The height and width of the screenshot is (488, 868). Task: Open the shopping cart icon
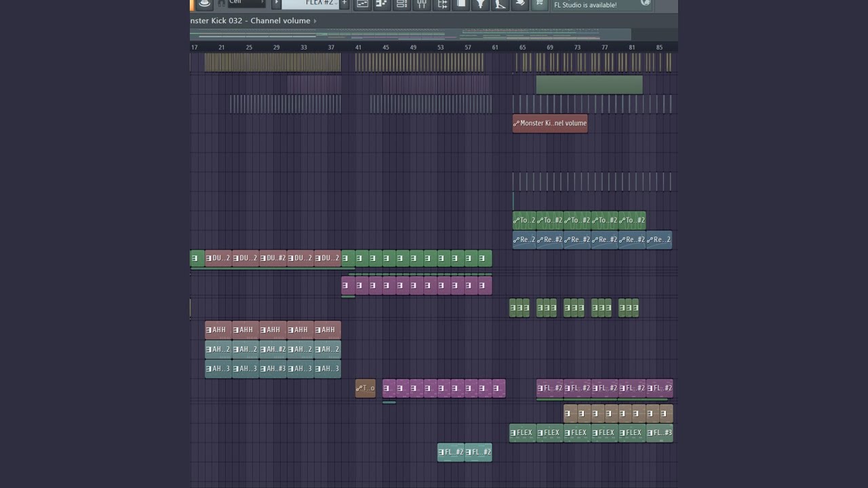pos(539,4)
